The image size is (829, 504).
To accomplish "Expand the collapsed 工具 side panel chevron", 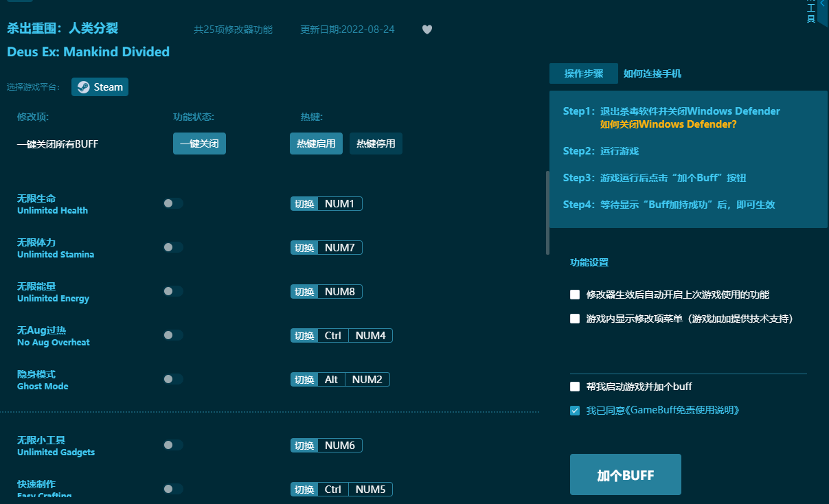I will (822, 4).
